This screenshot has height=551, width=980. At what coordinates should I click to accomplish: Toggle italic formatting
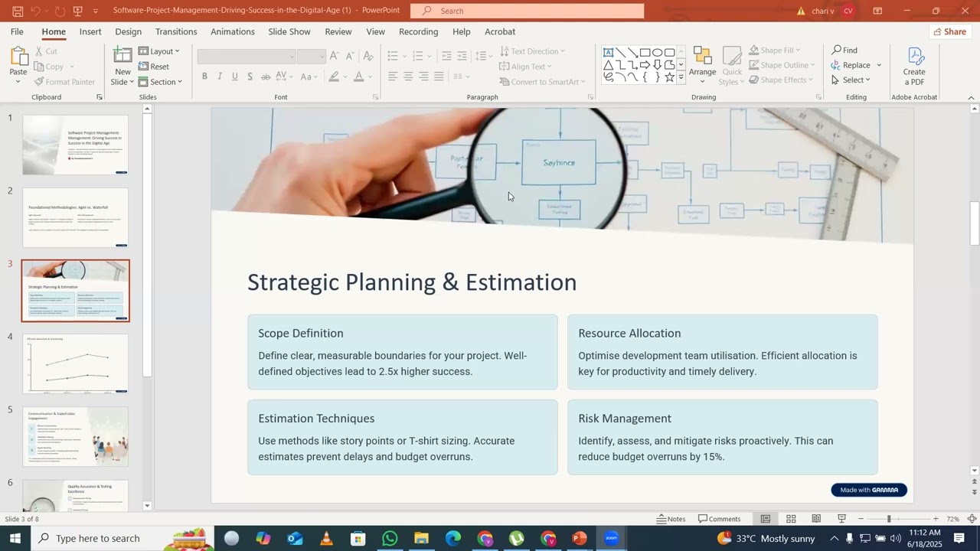(x=220, y=77)
